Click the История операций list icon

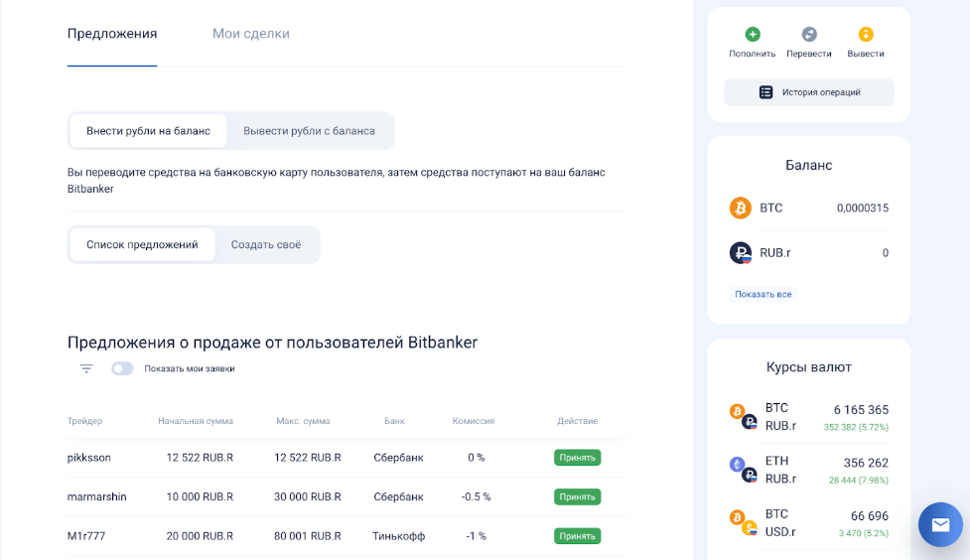click(x=765, y=92)
